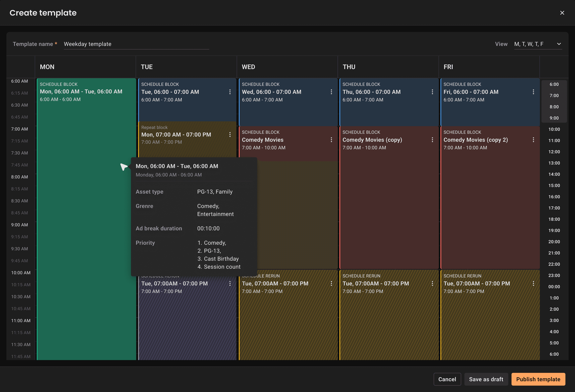This screenshot has height=392, width=575.
Task: Click Save as draft
Action: pos(486,379)
